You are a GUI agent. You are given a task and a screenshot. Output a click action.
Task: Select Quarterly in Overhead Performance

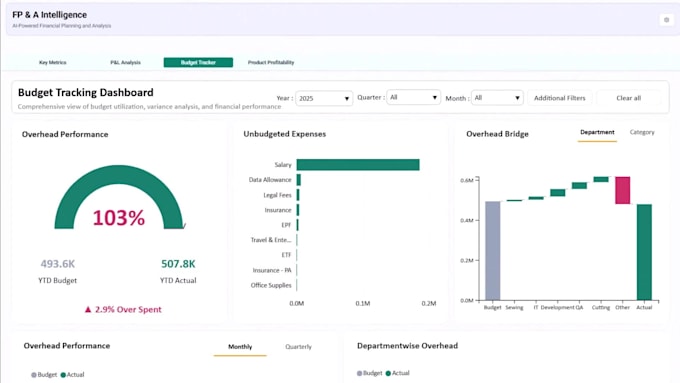(298, 347)
